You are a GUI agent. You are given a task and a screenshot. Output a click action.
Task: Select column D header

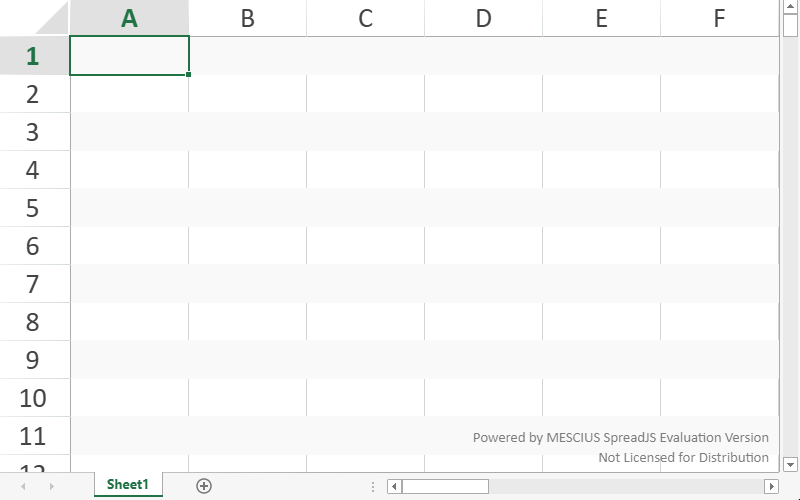point(483,18)
